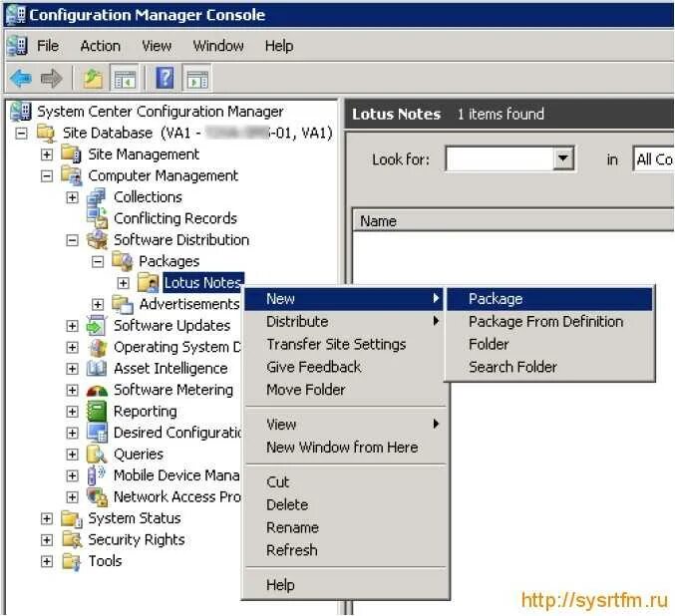The height and width of the screenshot is (616, 675).
Task: Expand the Software Updates node
Action: (73, 326)
